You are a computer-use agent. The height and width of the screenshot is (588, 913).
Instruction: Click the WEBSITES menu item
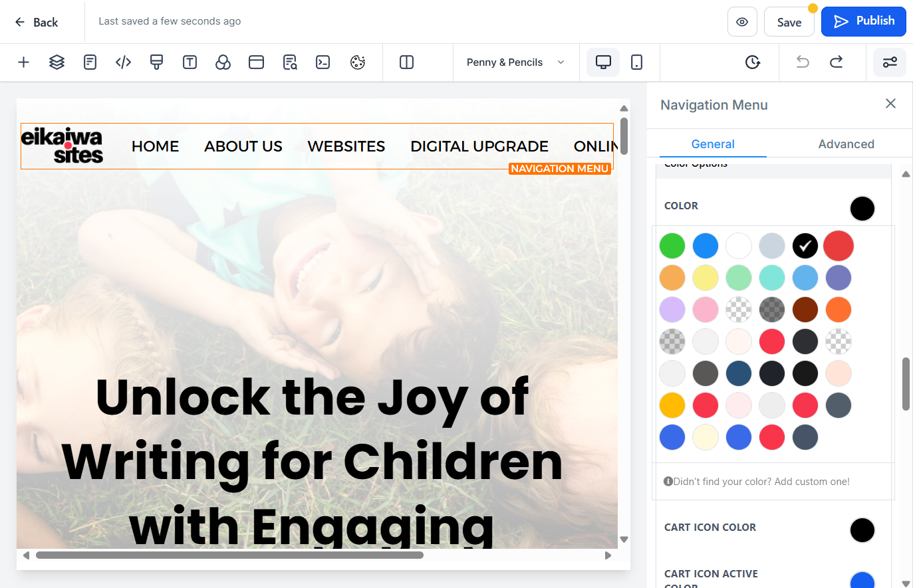click(x=346, y=146)
